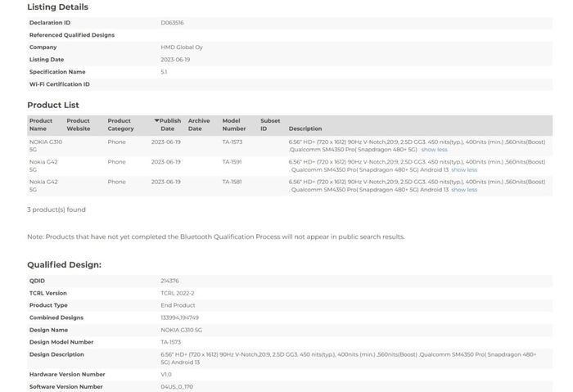Sort by Archive Date column header
The width and height of the screenshot is (573, 392).
[199, 124]
